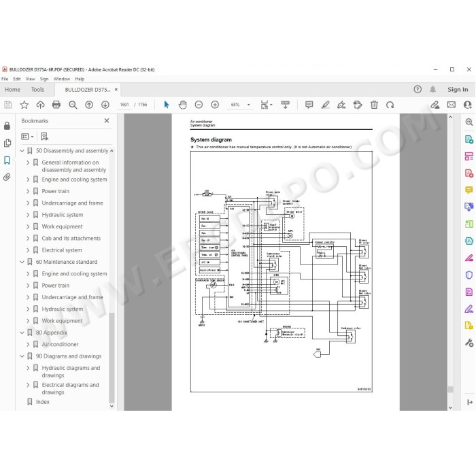Open the File menu

coord(5,79)
